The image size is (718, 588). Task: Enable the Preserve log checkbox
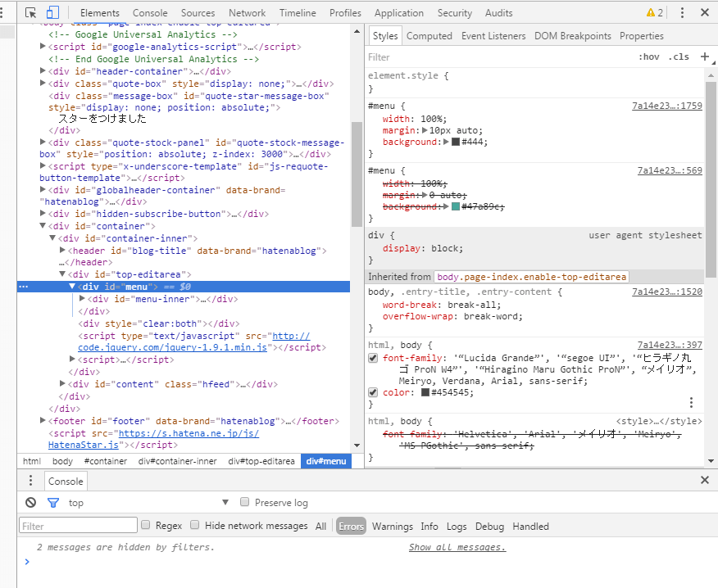(244, 502)
